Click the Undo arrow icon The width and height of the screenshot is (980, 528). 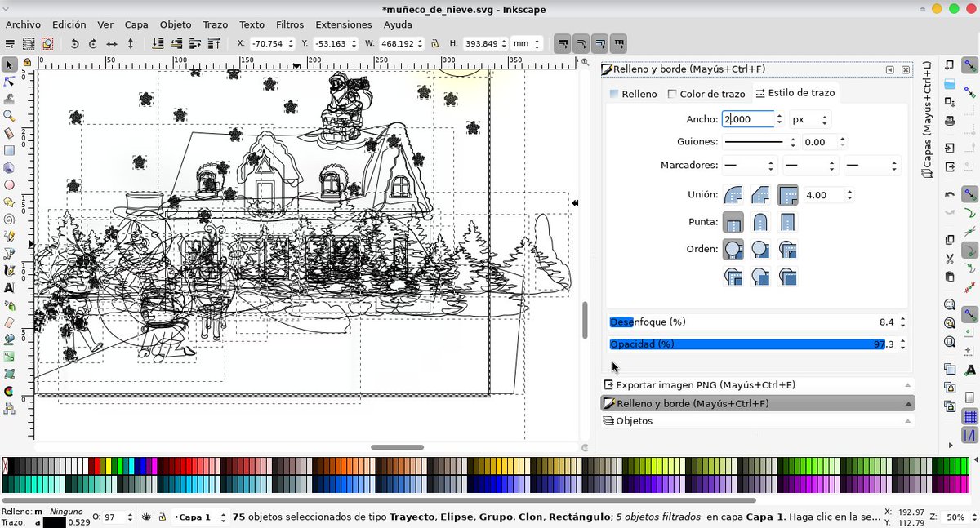(950, 194)
